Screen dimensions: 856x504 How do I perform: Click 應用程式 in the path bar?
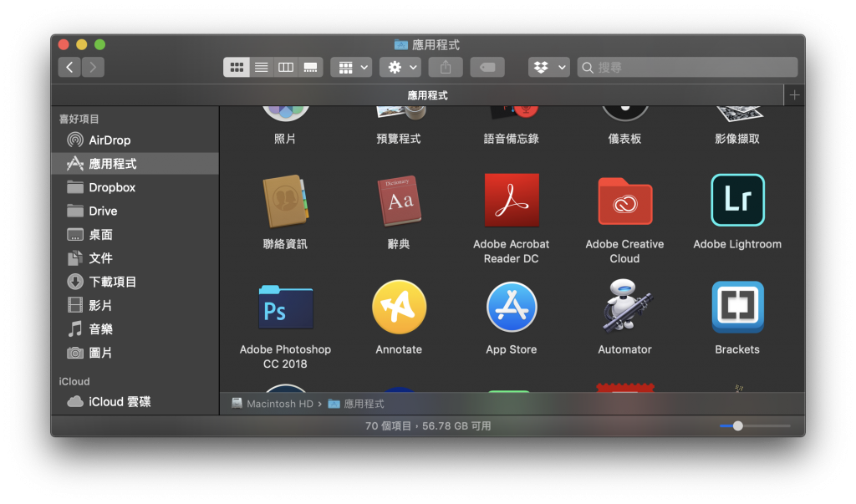click(356, 404)
